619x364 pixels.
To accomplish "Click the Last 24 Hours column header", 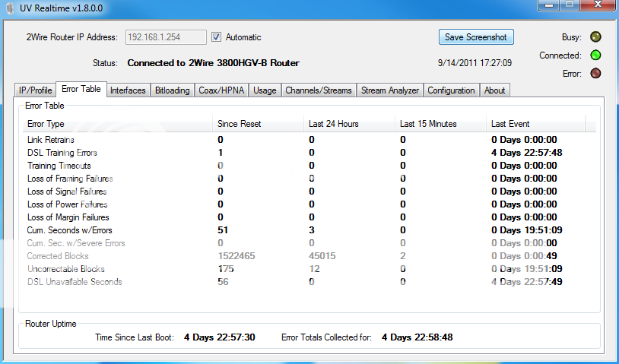I will [349, 124].
